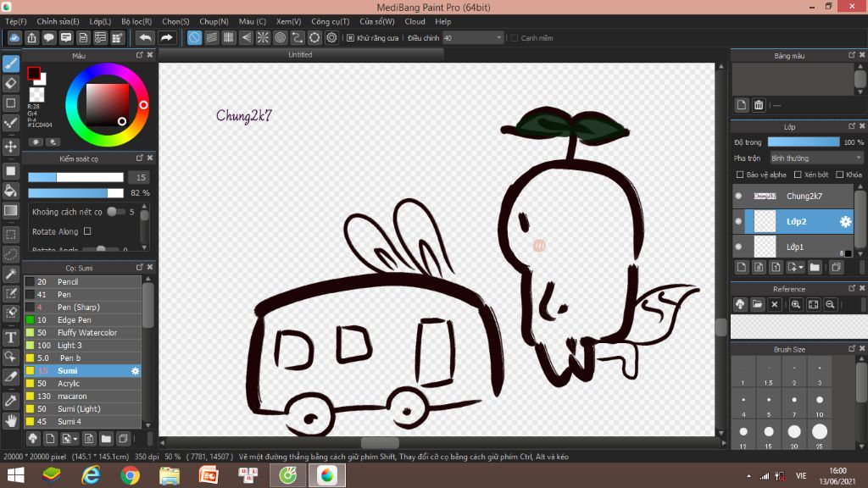Click the Undo arrow in the toolbar
868x488 pixels.
coord(145,37)
